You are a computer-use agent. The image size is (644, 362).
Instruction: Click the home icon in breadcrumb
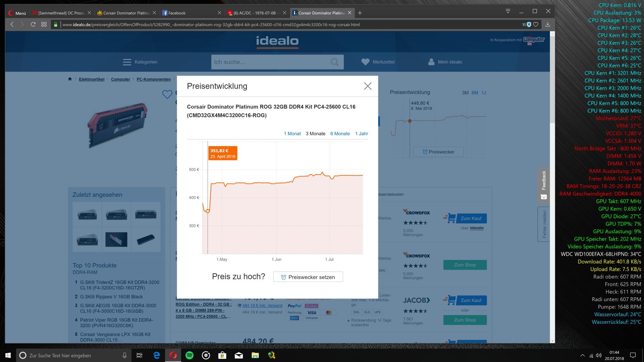(x=70, y=79)
